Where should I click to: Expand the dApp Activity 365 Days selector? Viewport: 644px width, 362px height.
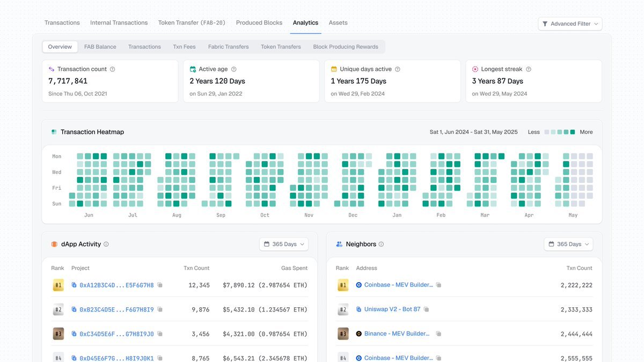(x=284, y=245)
